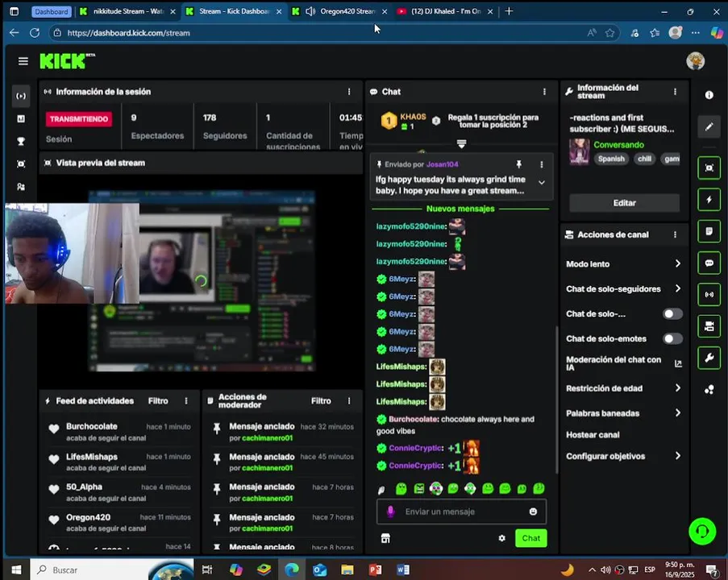The width and height of the screenshot is (728, 580).
Task: Open Word from taskbar
Action: (403, 570)
